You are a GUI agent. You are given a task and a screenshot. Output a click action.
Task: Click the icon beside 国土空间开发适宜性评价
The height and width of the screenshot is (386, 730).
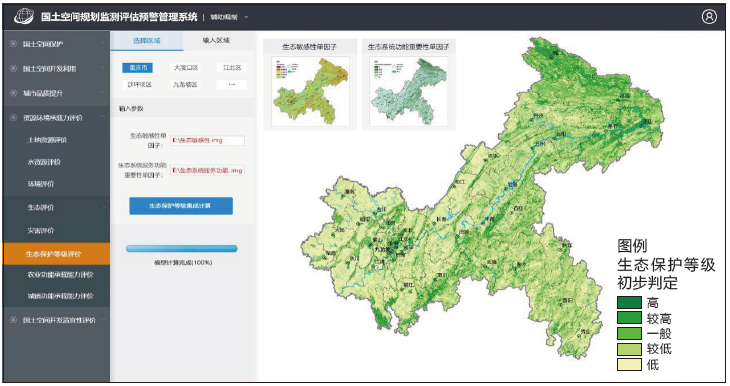(x=13, y=320)
